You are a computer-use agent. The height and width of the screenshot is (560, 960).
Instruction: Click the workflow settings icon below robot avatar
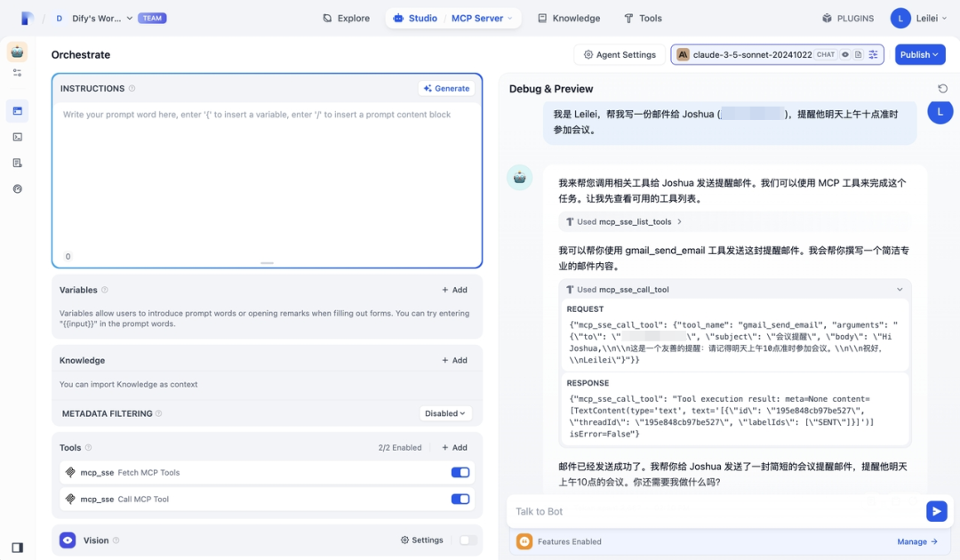coord(18,73)
